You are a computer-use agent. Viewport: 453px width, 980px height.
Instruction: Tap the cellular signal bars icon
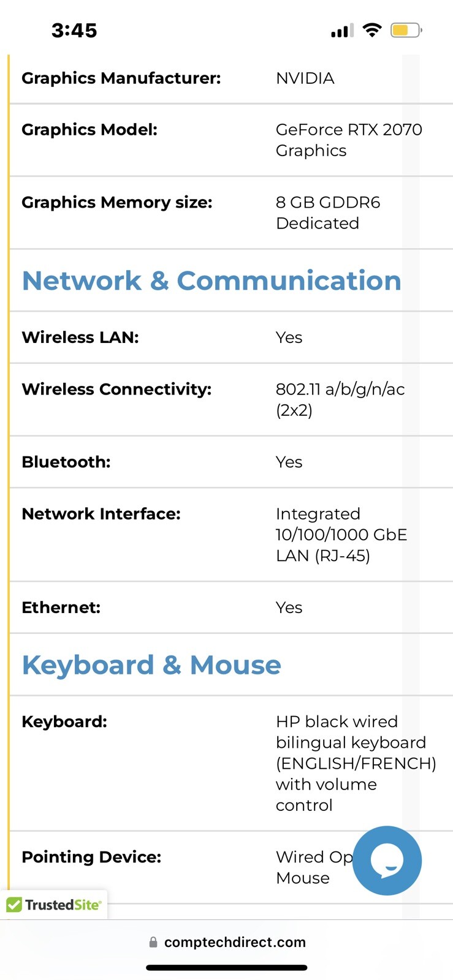(342, 31)
